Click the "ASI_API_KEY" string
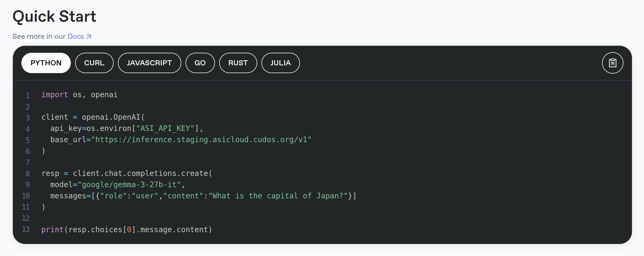This screenshot has width=644, height=256. click(x=165, y=129)
